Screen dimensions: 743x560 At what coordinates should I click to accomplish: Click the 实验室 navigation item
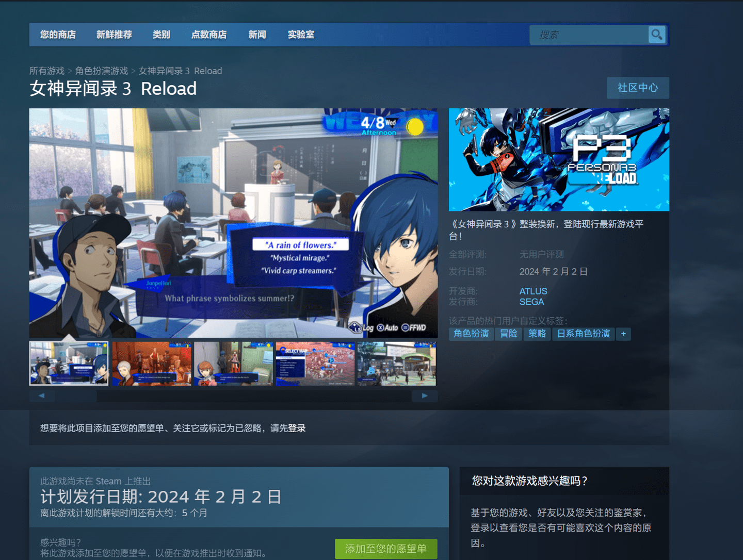point(300,35)
